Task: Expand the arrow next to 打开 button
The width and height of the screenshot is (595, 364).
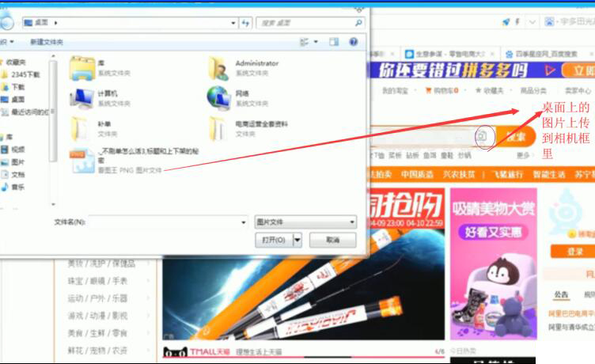Action: (x=297, y=240)
